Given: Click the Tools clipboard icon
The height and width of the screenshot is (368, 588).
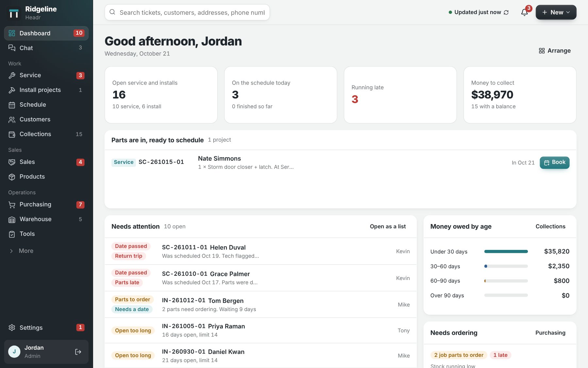Looking at the screenshot, I should [x=12, y=234].
